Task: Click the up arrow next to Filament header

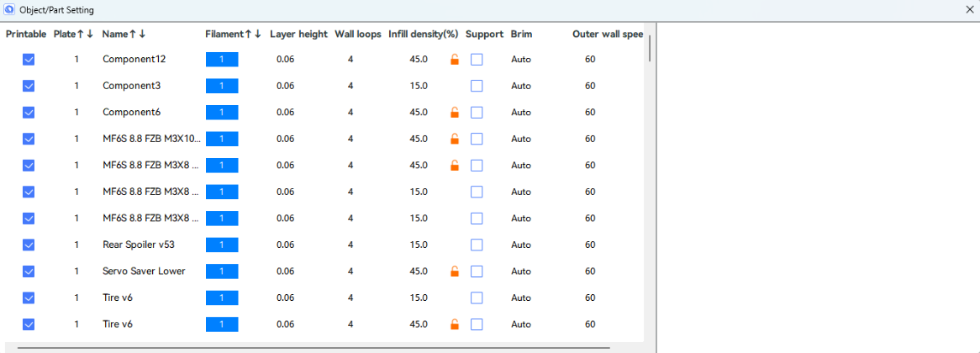Action: [x=248, y=34]
